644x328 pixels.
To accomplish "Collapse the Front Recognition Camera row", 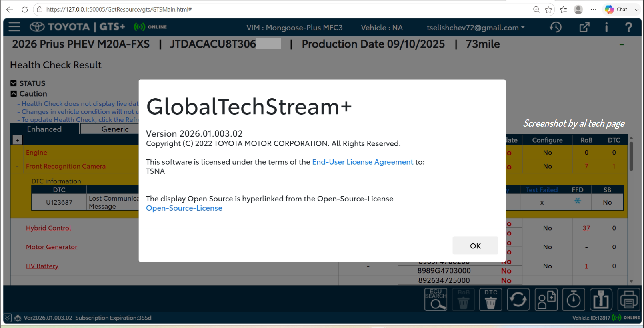I will 17,166.
